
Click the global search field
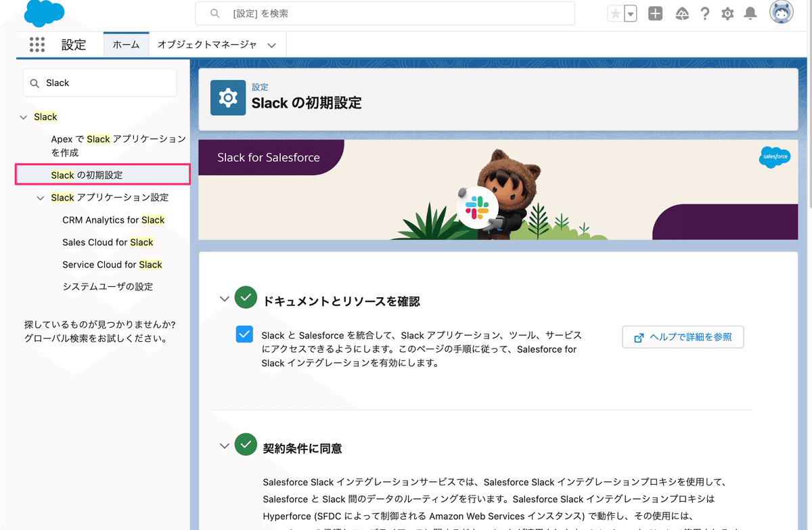(x=385, y=14)
